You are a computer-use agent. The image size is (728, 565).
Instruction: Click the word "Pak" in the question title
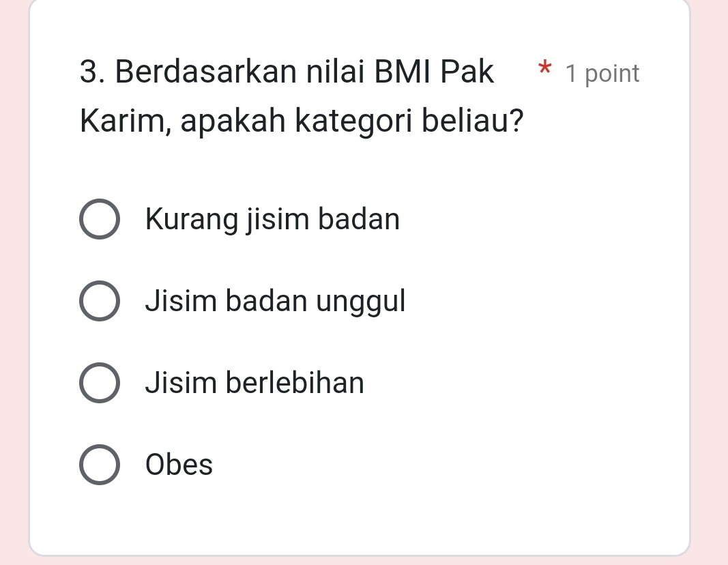pyautogui.click(x=467, y=72)
